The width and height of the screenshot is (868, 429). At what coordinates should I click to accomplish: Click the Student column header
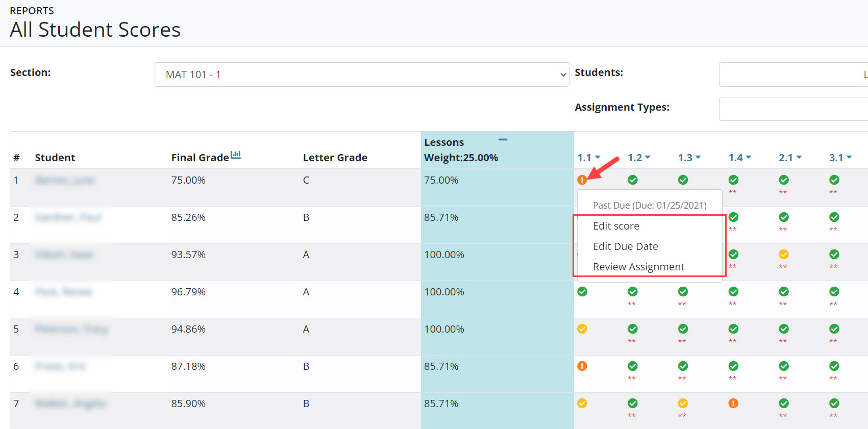[55, 158]
